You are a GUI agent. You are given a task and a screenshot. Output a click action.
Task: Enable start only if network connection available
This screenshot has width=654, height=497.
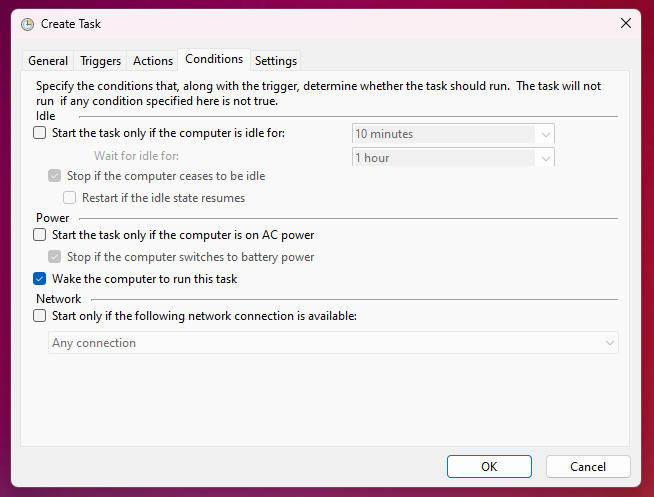(x=40, y=316)
